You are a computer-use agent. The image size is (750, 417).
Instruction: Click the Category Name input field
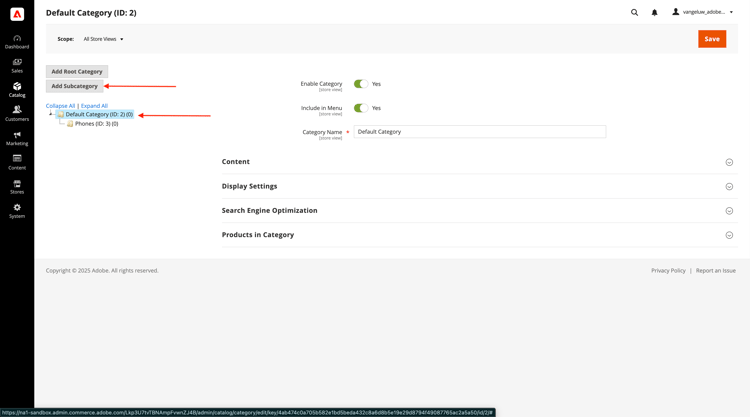480,132
